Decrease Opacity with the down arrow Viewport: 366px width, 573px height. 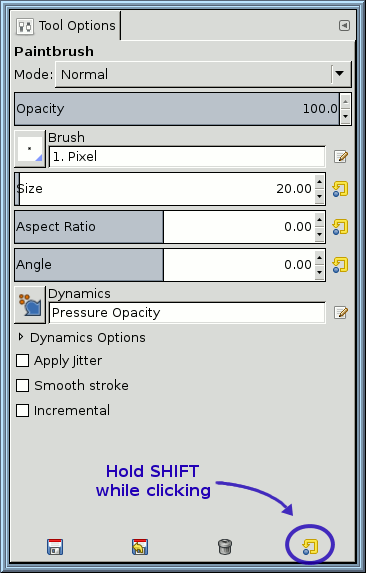(x=346, y=117)
